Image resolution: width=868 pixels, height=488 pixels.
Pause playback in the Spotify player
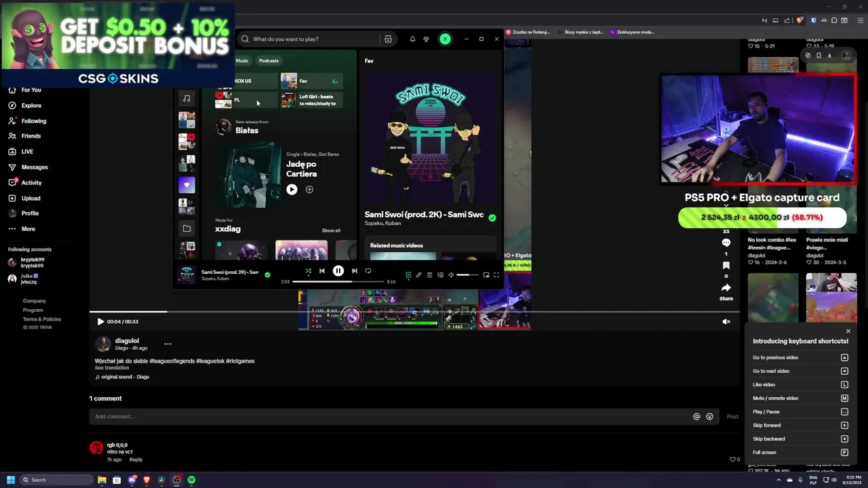[x=338, y=271]
